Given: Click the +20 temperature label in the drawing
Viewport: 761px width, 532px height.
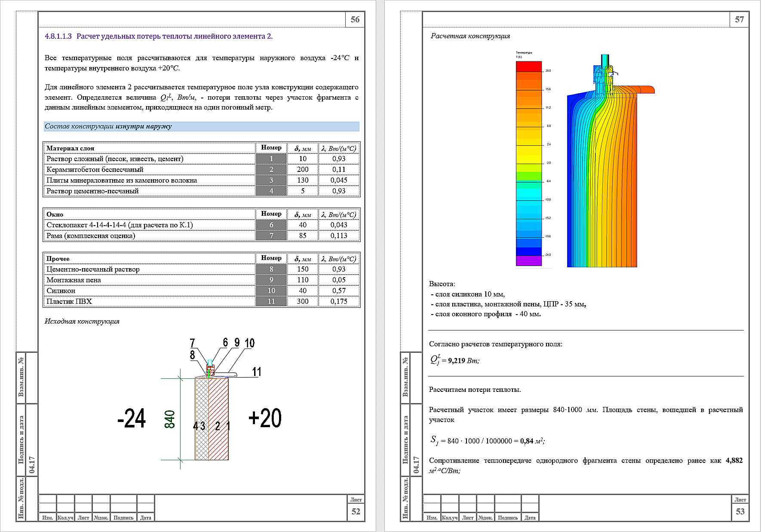Looking at the screenshot, I should 265,418.
